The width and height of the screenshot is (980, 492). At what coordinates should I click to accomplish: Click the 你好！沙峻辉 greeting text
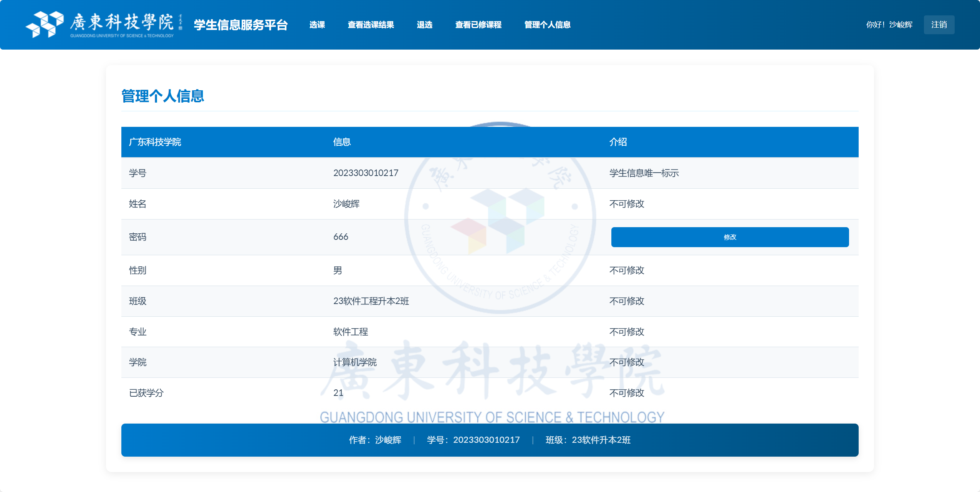pos(889,25)
